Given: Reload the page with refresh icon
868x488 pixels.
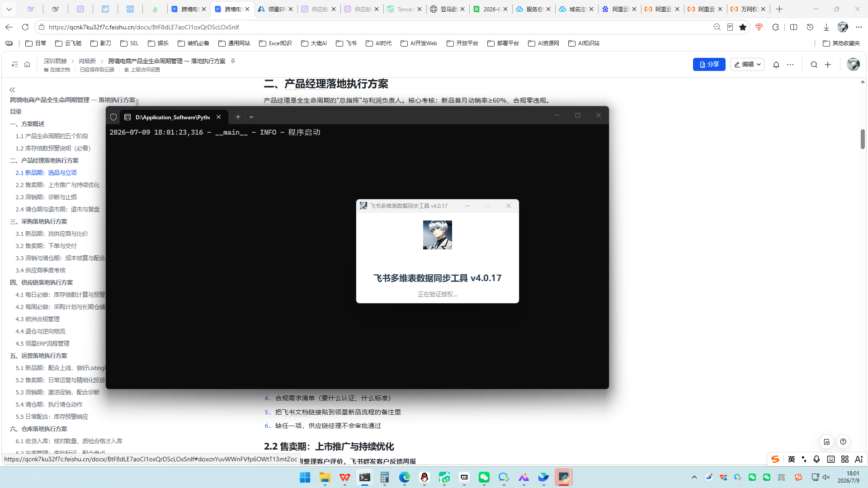Looking at the screenshot, I should [x=25, y=27].
